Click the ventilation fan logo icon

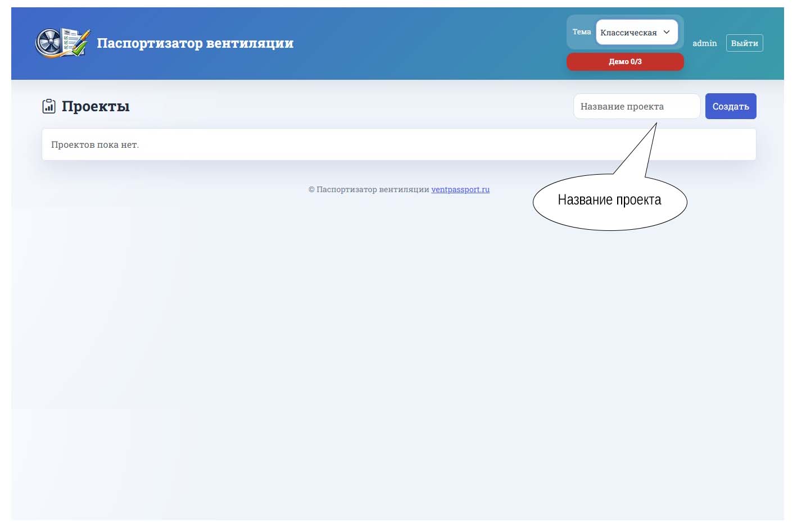(x=62, y=43)
